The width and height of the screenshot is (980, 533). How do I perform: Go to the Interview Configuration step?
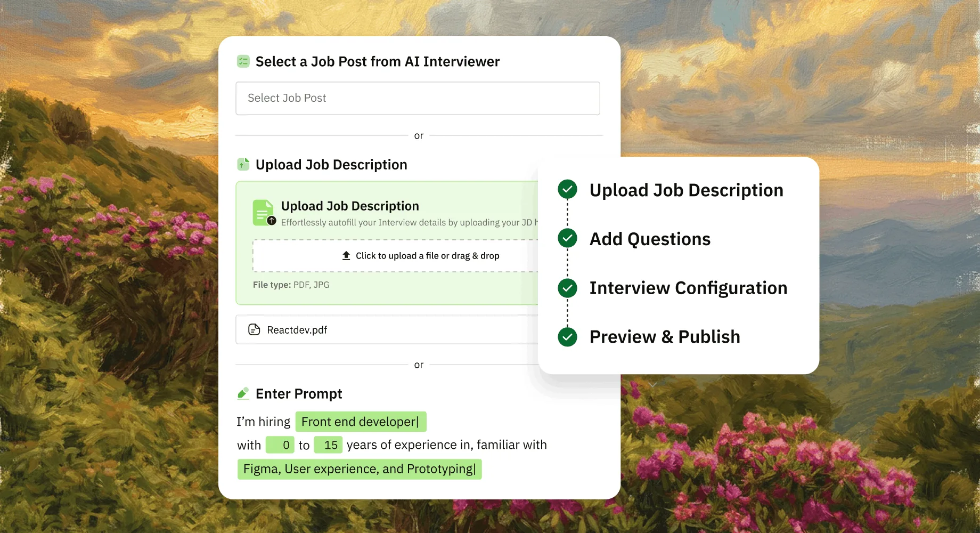tap(688, 288)
